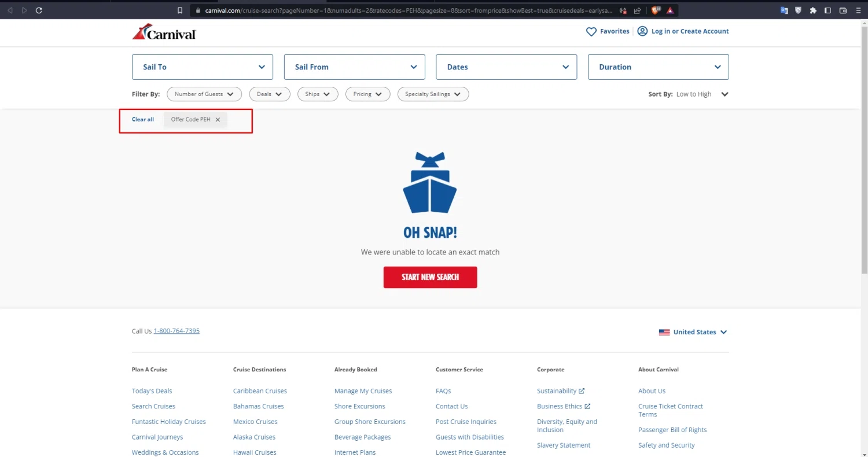Click the Favorites heart icon

[591, 32]
